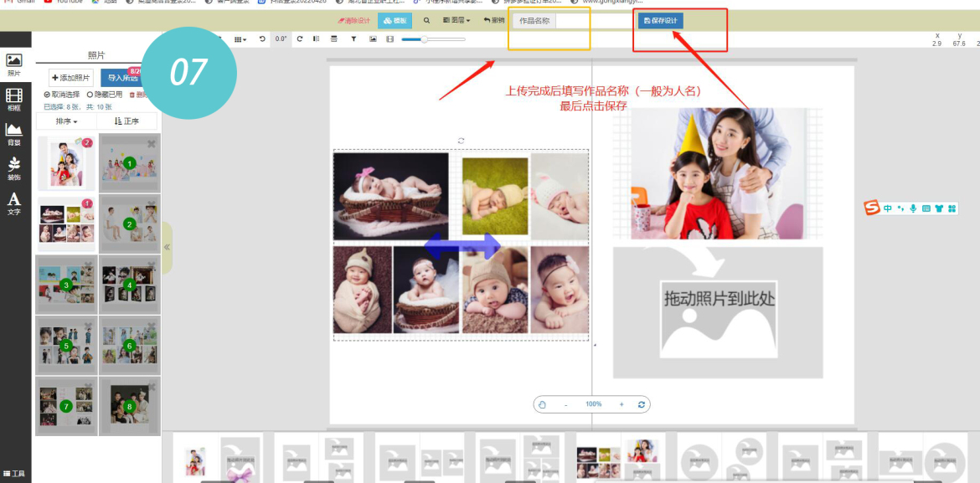
Task: Open the 装饰 (decoration) sidebar panel
Action: (x=13, y=167)
